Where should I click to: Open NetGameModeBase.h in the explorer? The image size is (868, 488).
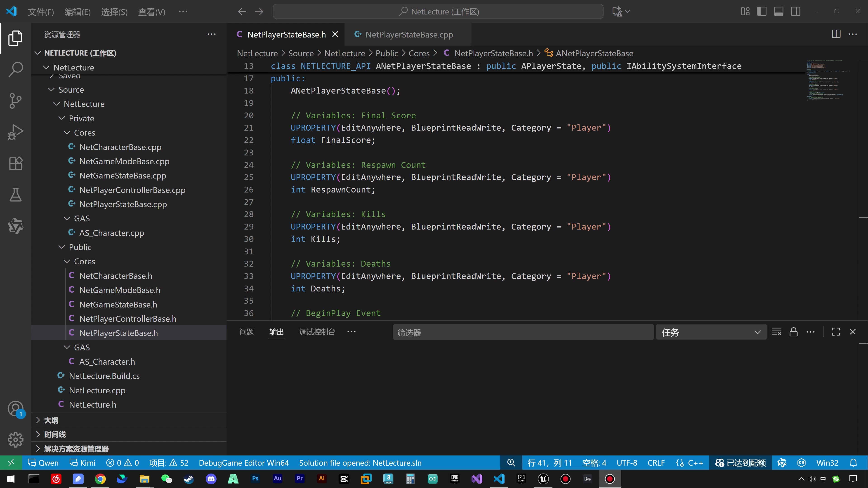point(120,290)
